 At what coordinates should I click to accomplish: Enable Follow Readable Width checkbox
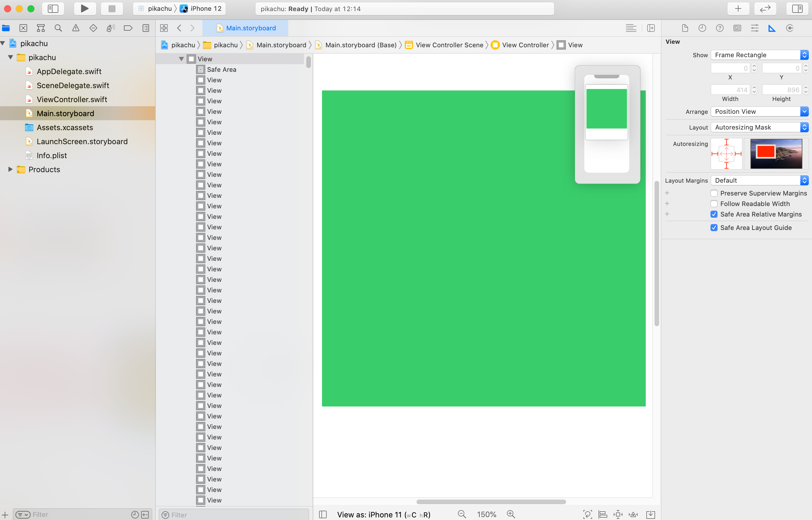click(x=714, y=204)
